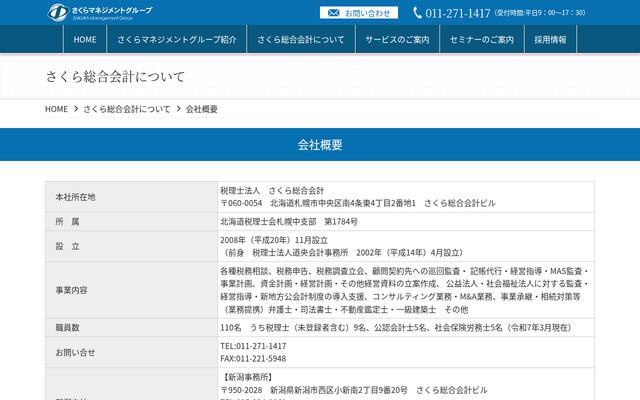
Task: Click the Sakura Management Group logo
Action: pos(100,12)
